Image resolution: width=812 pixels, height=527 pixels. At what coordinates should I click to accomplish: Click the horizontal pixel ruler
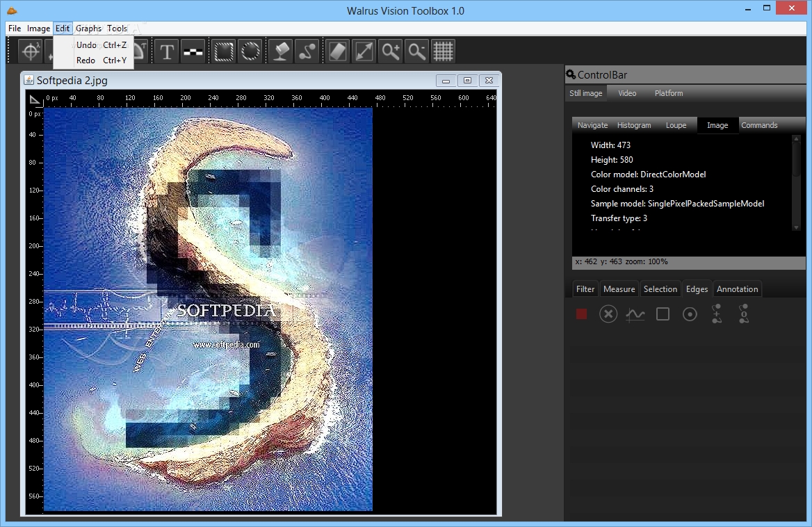(x=270, y=99)
